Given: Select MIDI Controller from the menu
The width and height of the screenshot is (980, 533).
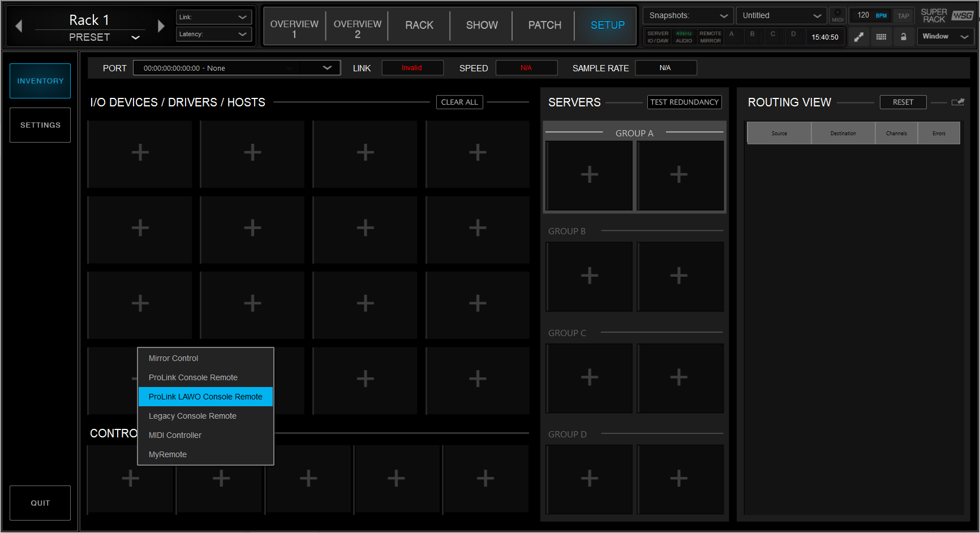Looking at the screenshot, I should 205,435.
